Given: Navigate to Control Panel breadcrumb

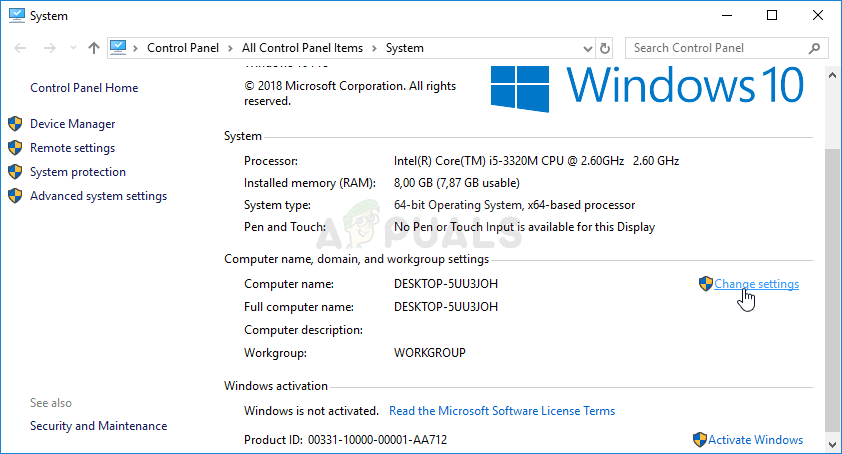Looking at the screenshot, I should 180,48.
